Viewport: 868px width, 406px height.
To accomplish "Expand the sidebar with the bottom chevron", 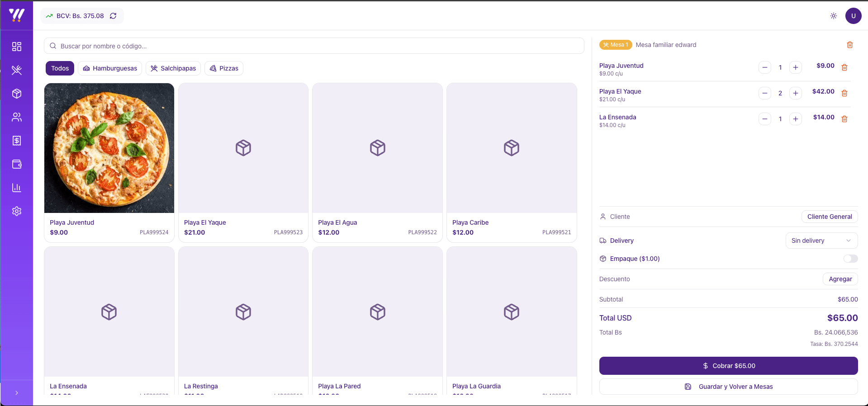I will click(17, 393).
